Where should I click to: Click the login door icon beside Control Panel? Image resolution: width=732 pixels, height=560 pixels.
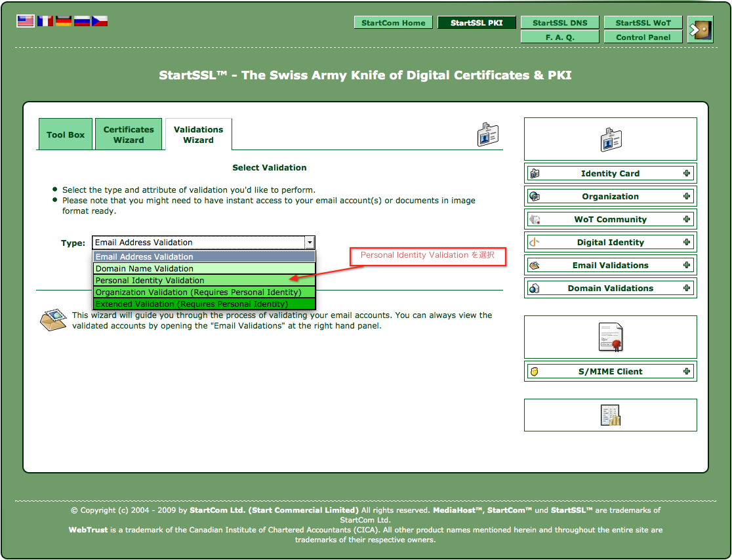pos(701,30)
